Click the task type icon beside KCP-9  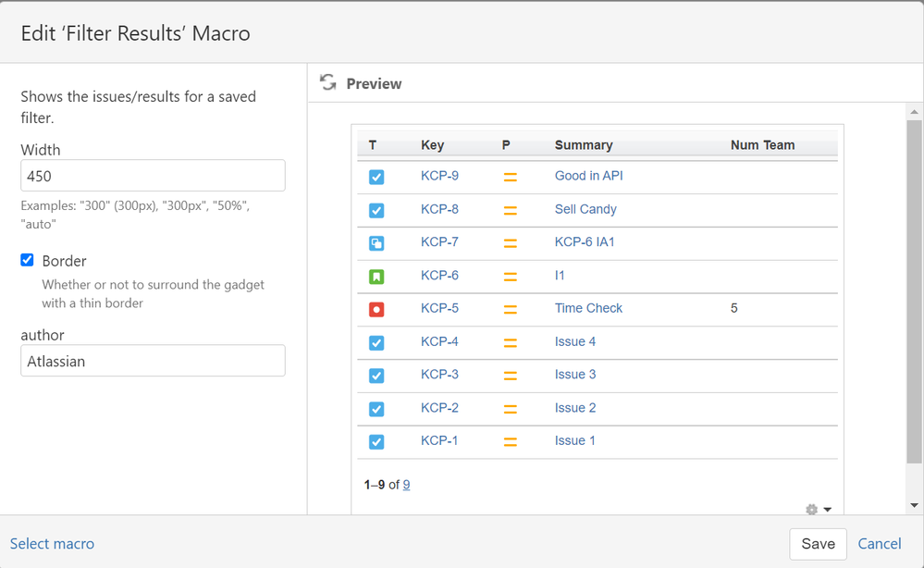tap(376, 176)
